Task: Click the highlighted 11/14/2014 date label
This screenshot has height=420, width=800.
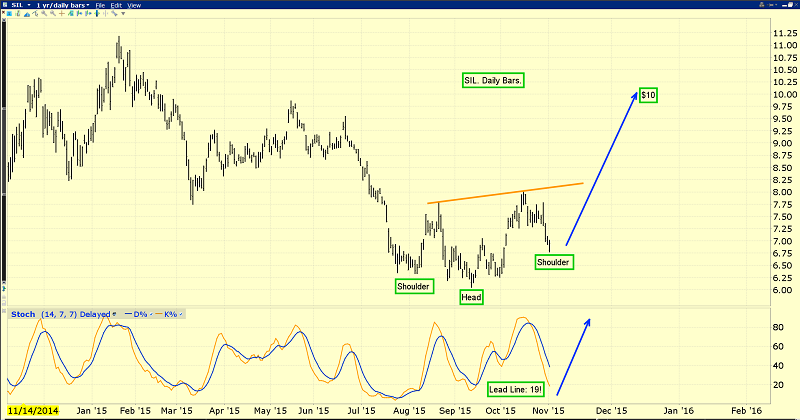Action: coord(33,410)
